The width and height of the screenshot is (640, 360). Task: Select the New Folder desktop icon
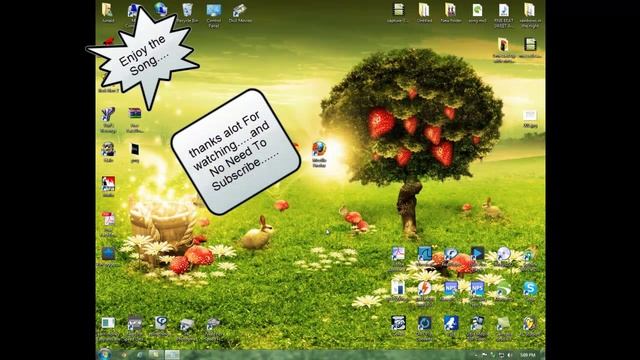451,10
